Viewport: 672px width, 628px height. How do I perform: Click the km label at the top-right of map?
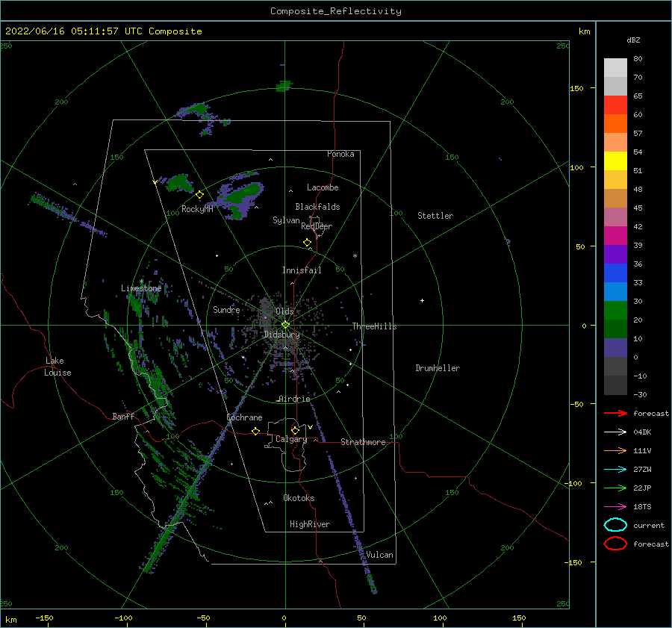pyautogui.click(x=584, y=31)
